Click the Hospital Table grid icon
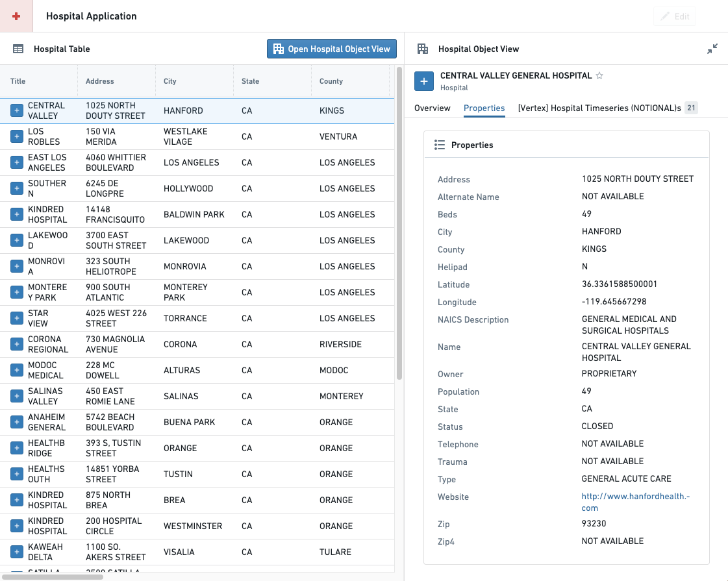This screenshot has height=581, width=728. [18, 49]
